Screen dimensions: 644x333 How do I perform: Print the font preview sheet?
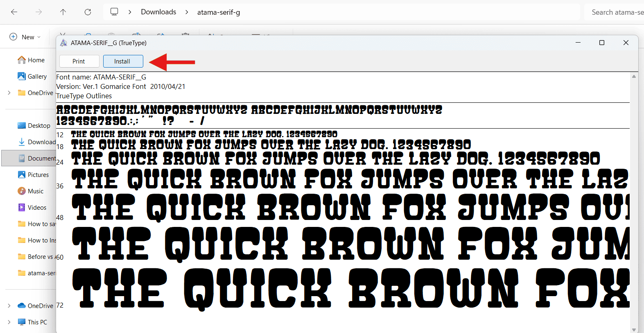point(79,61)
